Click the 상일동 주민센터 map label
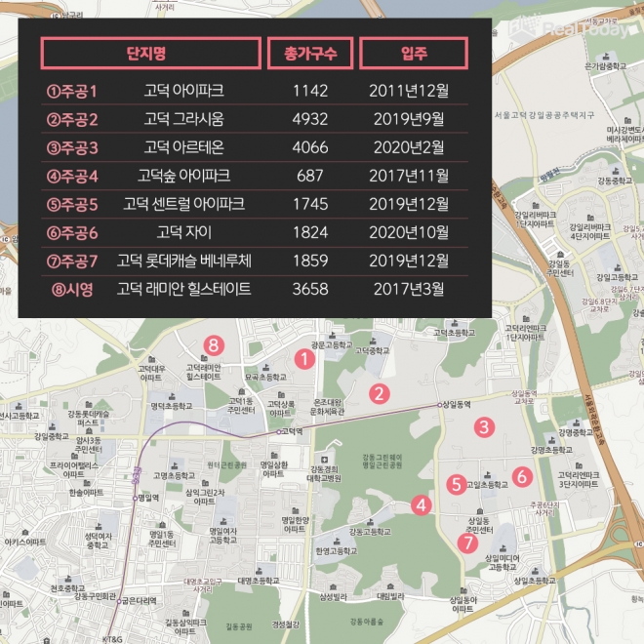The image size is (644, 644). tap(479, 526)
